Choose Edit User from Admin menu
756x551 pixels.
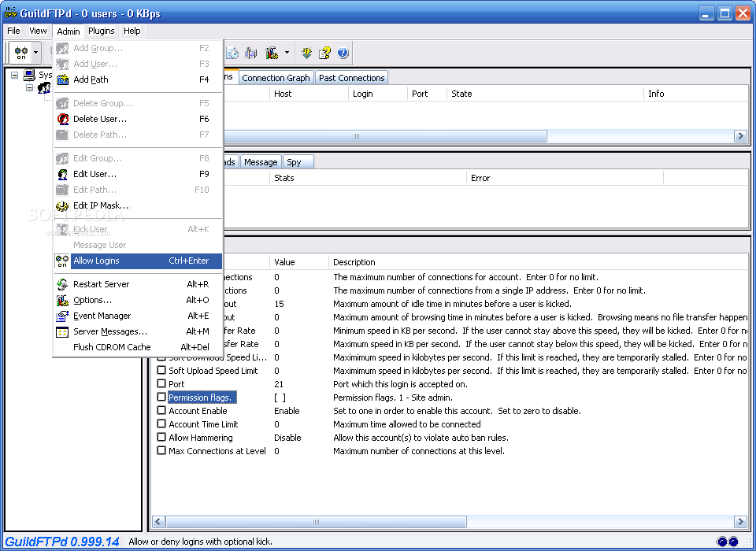(x=138, y=174)
